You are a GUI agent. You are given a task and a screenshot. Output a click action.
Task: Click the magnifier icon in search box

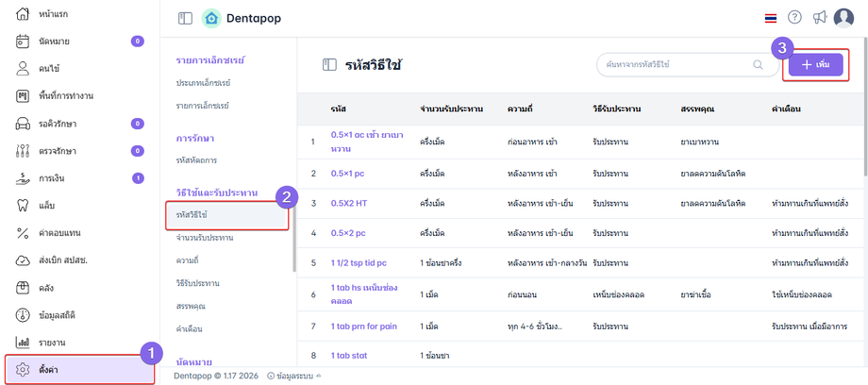pyautogui.click(x=758, y=65)
